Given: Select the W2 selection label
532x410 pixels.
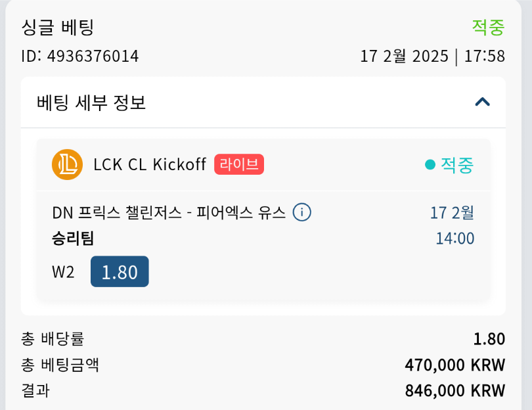Looking at the screenshot, I should [64, 272].
